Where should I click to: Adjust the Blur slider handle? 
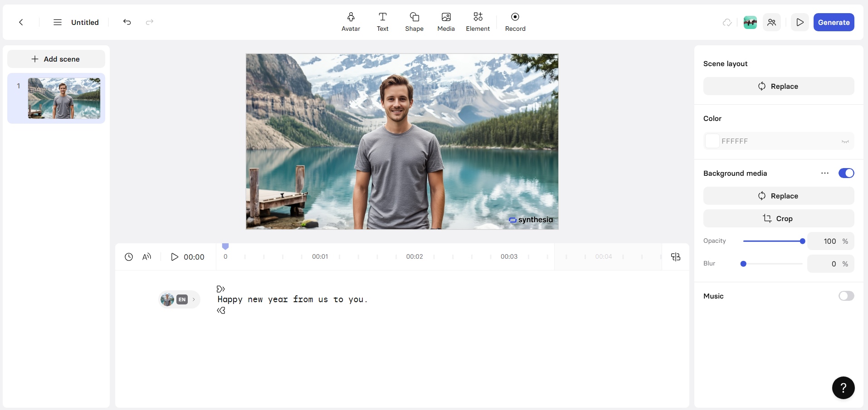pyautogui.click(x=743, y=264)
